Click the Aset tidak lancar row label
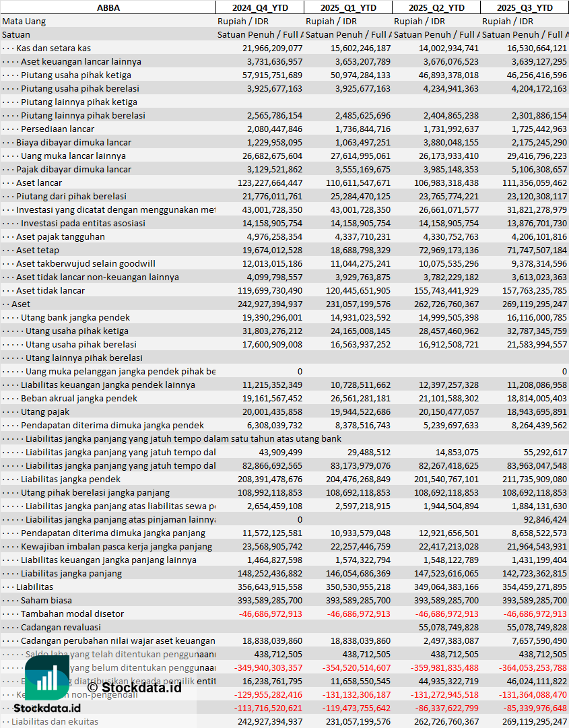 point(51,290)
